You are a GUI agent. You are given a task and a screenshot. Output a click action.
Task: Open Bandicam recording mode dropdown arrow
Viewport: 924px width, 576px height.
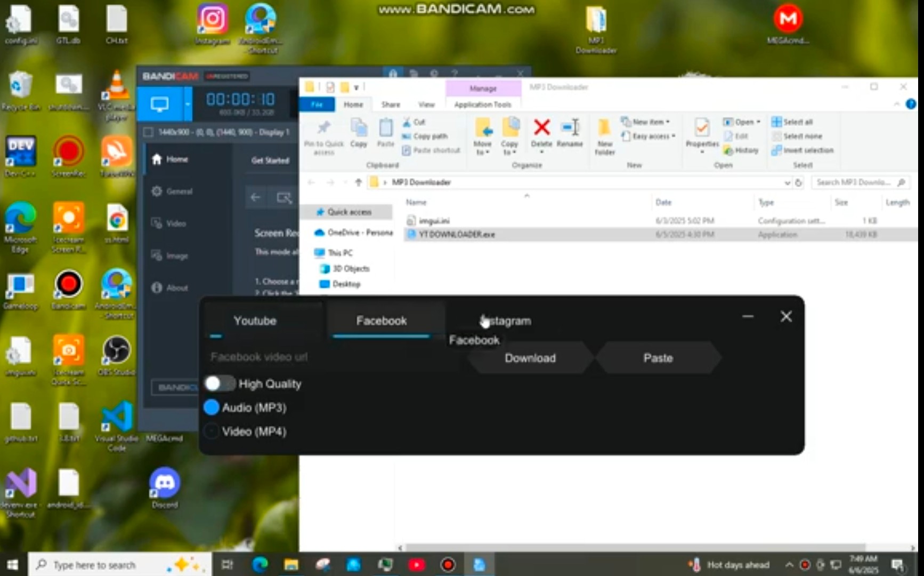point(188,103)
